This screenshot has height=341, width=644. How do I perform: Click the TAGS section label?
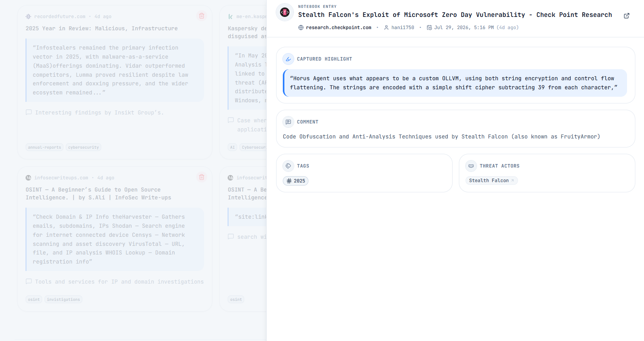[303, 166]
